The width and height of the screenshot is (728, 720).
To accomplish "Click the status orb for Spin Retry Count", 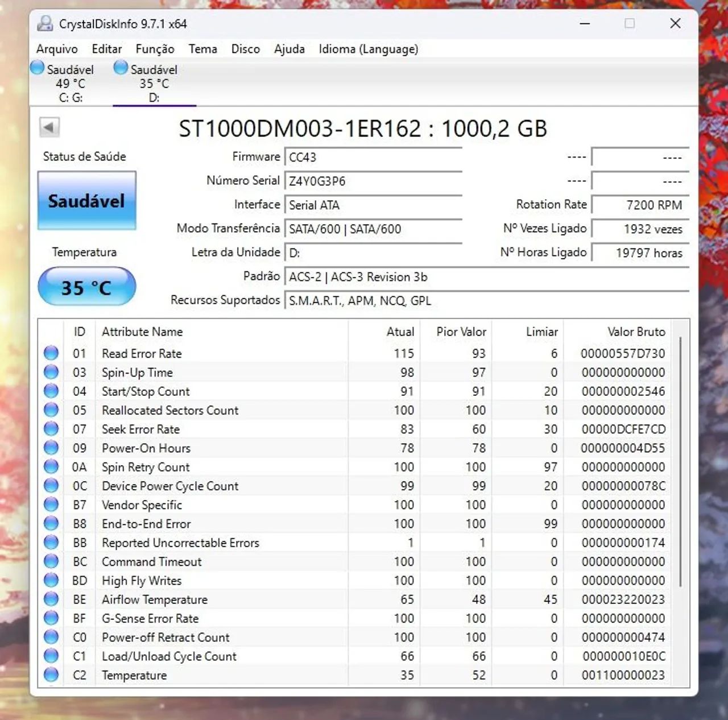I will pyautogui.click(x=51, y=466).
